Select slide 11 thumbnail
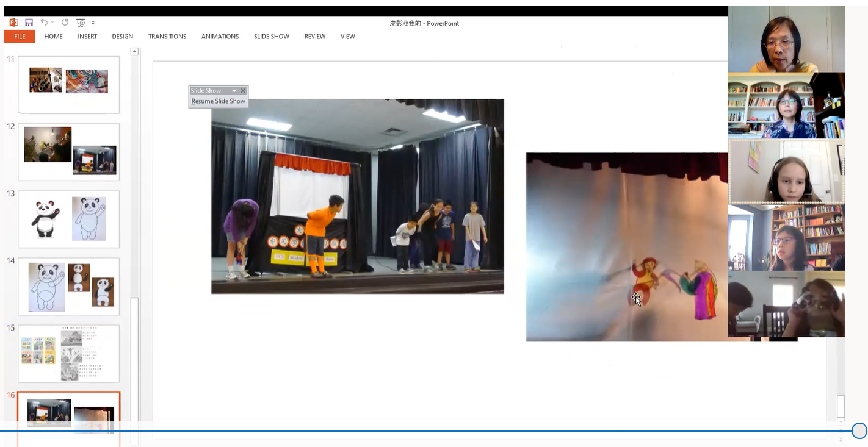Screen dimensions: 868x447 pos(68,84)
